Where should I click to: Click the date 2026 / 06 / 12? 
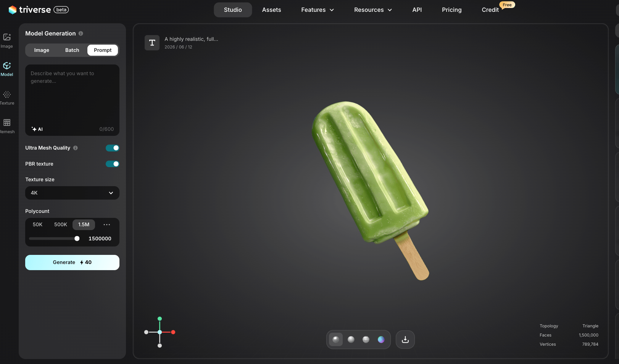pyautogui.click(x=178, y=47)
